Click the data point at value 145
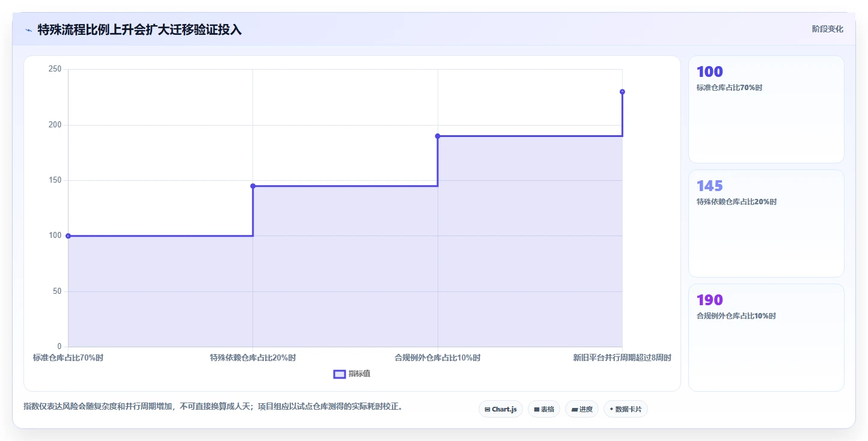The image size is (868, 441). point(253,186)
